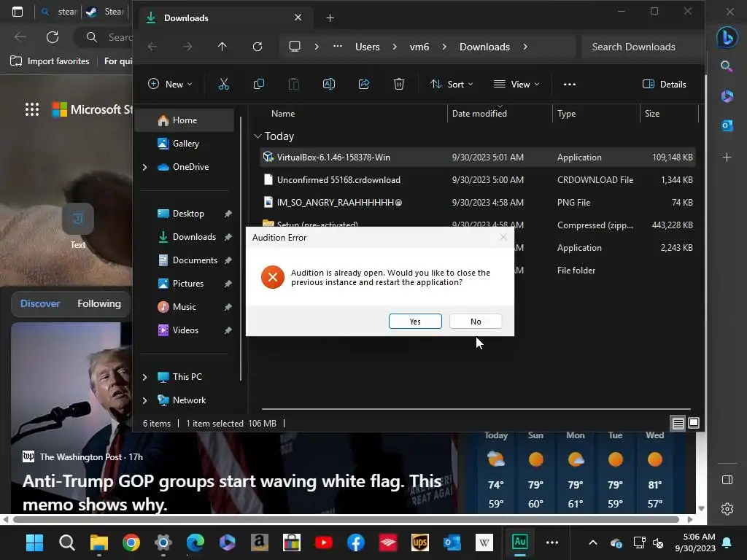This screenshot has width=747, height=560.
Task: Click vm6 in the address breadcrumb
Action: click(419, 47)
